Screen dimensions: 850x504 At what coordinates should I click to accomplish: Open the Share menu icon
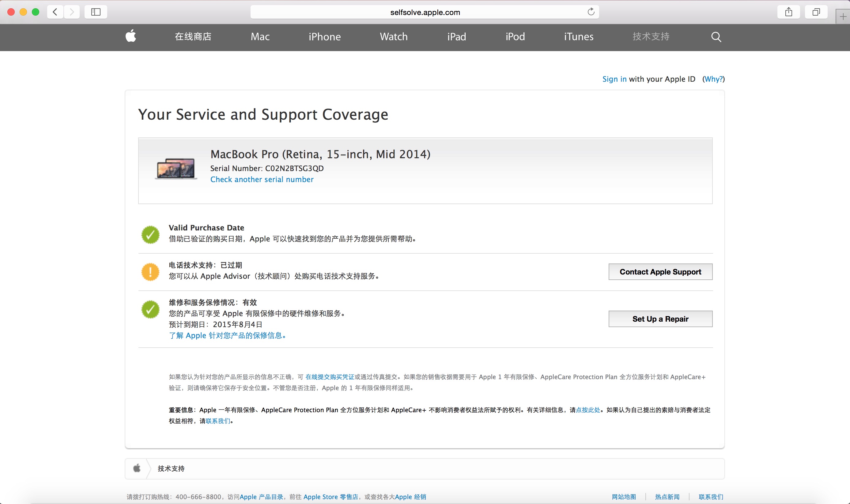click(788, 12)
